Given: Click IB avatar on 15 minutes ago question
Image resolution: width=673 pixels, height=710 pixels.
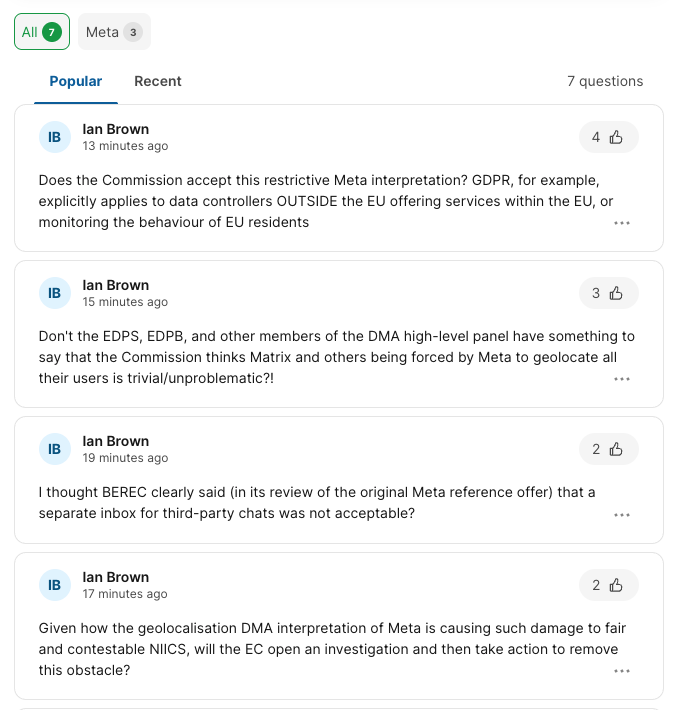Looking at the screenshot, I should [55, 293].
